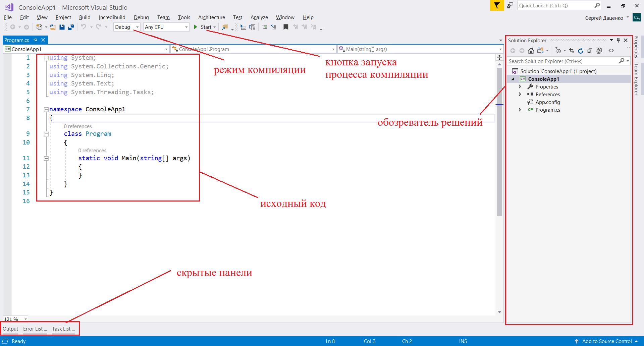Expand the References node in Solution Explorer

[520, 94]
